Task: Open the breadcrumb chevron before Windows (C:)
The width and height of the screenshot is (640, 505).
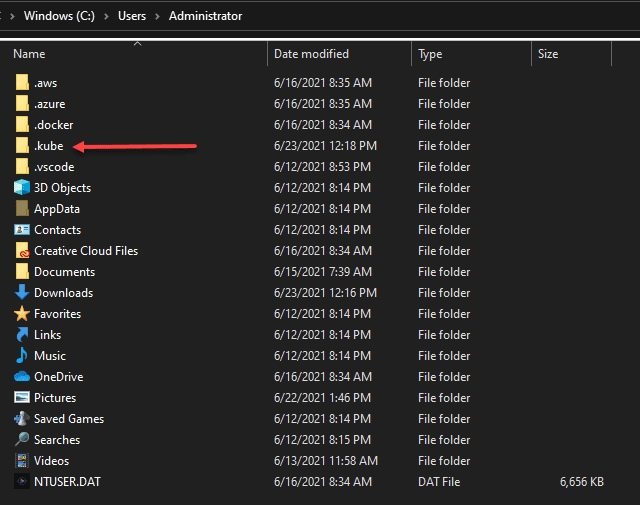Action: [12, 17]
